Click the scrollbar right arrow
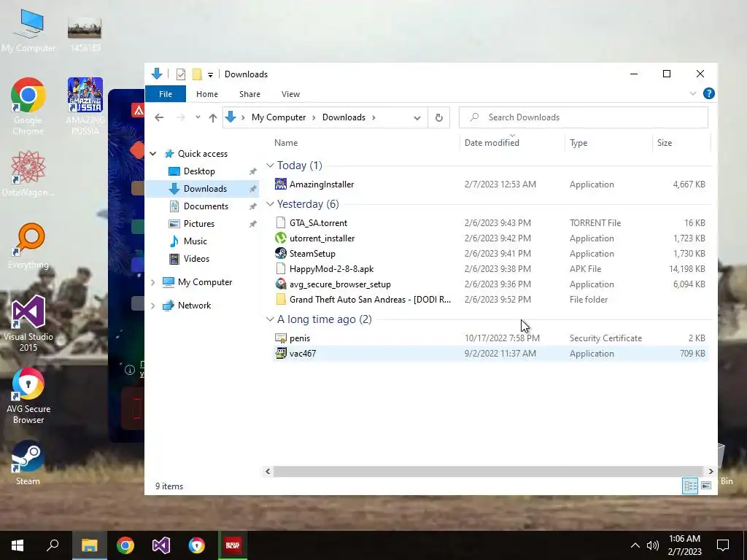The width and height of the screenshot is (747, 560). coord(711,472)
